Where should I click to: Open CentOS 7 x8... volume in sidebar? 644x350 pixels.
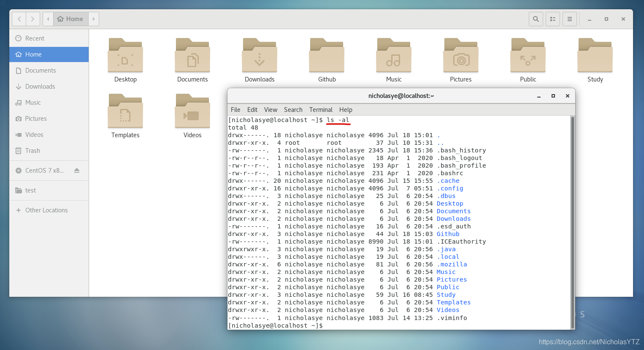pos(44,171)
